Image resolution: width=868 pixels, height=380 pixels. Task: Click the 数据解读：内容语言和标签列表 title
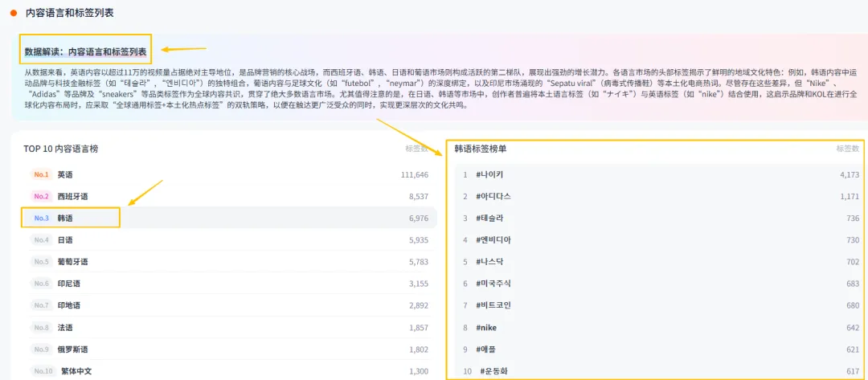86,51
